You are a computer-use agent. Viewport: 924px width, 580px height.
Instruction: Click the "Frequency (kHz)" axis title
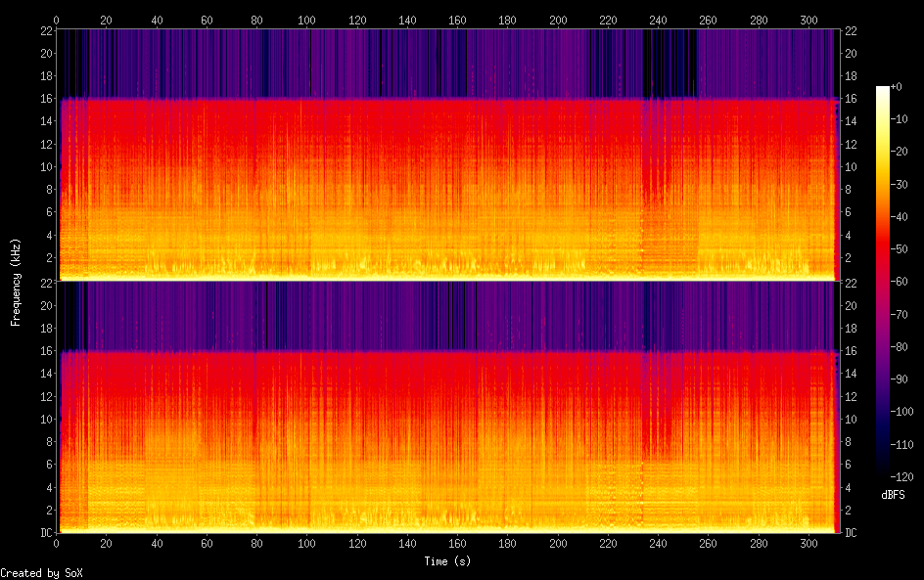(x=16, y=282)
